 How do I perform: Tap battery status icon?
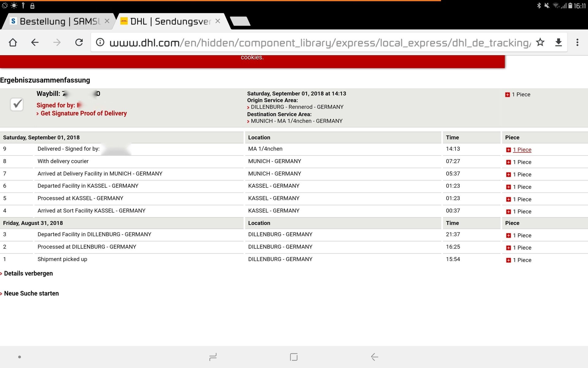570,6
